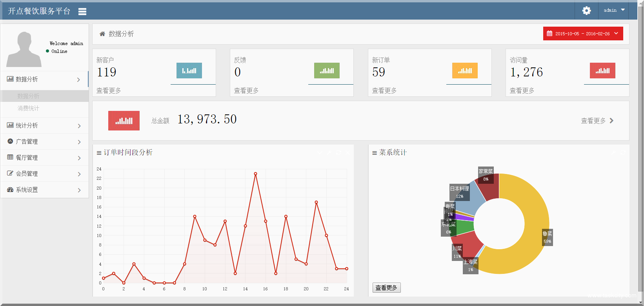Screen dimensions: 644x306
Task: Click the admin profile avatar picture
Action: pos(24,49)
